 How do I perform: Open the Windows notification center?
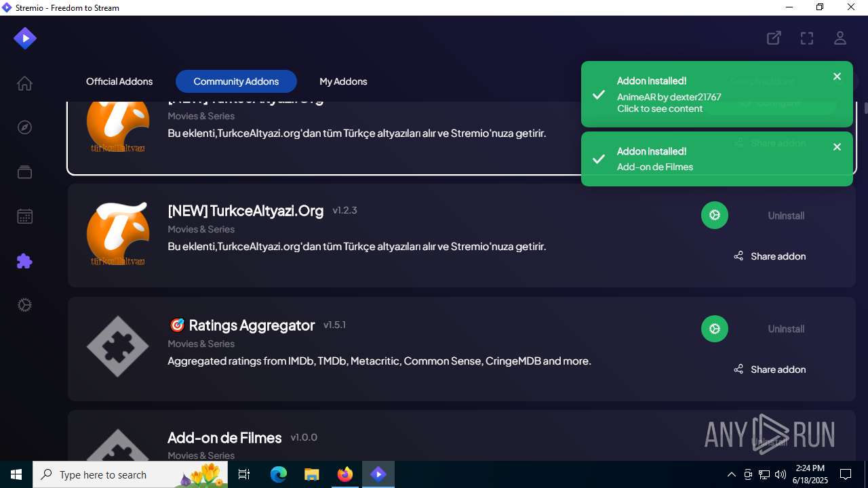846,474
